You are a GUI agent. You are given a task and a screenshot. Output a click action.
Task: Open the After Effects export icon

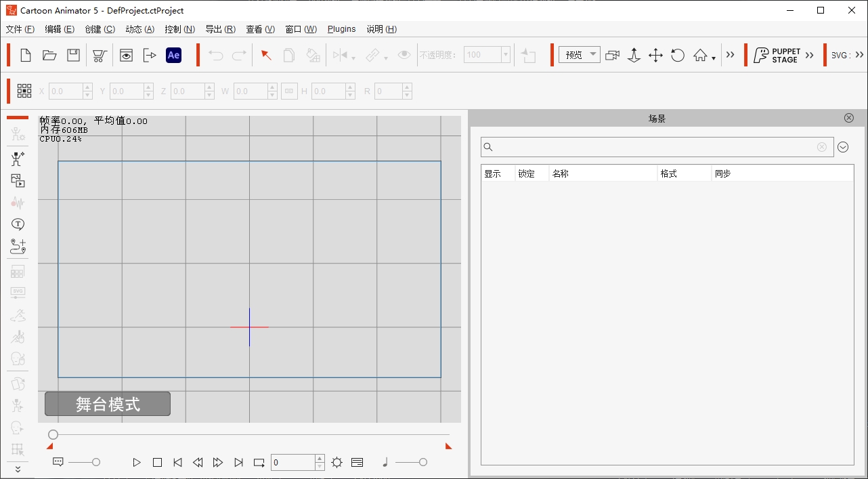pyautogui.click(x=173, y=55)
